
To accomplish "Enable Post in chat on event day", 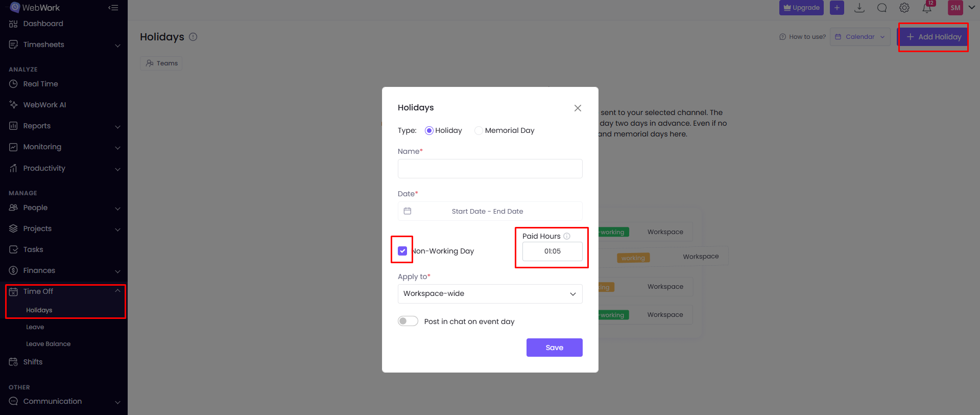I will point(408,321).
